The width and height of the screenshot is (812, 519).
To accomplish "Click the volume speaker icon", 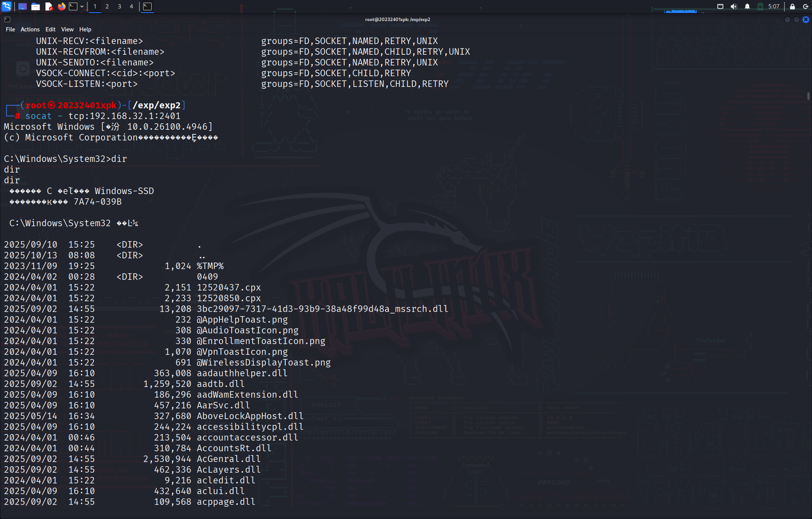I will coord(734,6).
